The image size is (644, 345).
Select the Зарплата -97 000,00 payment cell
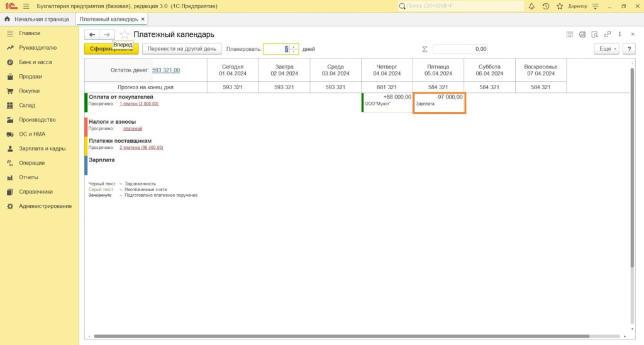click(439, 102)
